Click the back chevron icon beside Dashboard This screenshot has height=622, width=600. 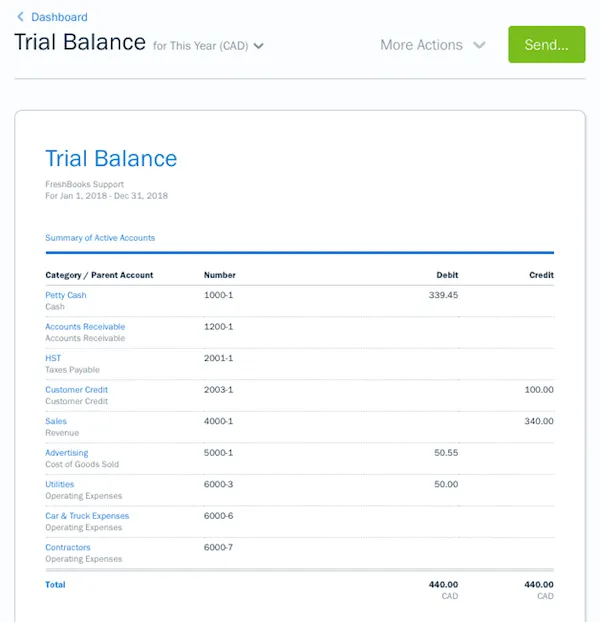20,17
